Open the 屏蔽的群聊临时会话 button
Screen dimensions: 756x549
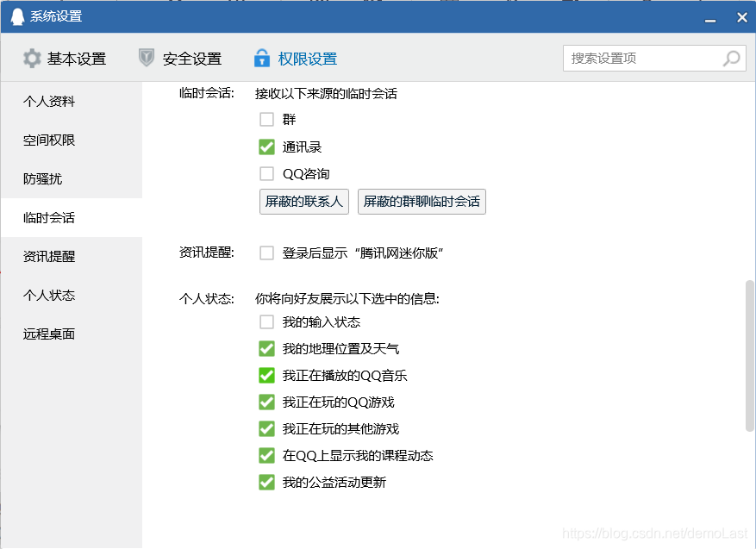(x=422, y=202)
